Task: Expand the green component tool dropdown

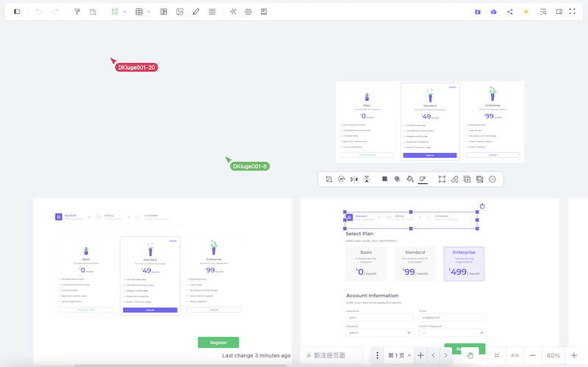Action: (125, 12)
